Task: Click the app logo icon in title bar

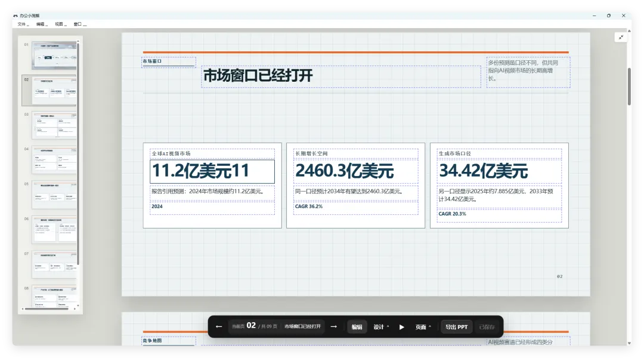Action: point(16,16)
